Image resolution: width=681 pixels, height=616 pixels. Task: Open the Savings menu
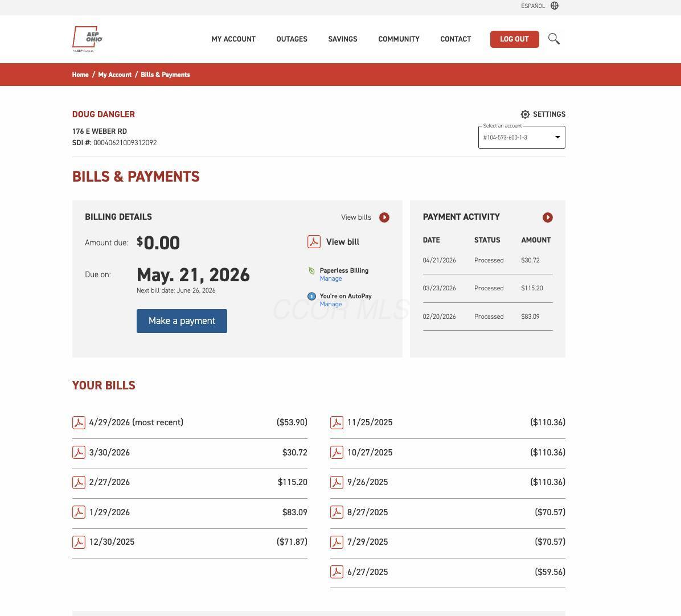(x=343, y=39)
